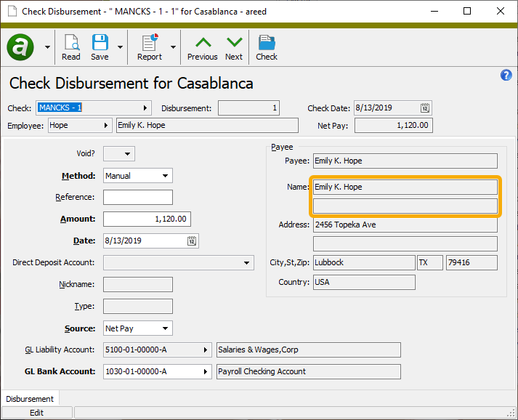This screenshot has height=420, width=518.
Task: Click the Reference input field
Action: [x=138, y=198]
